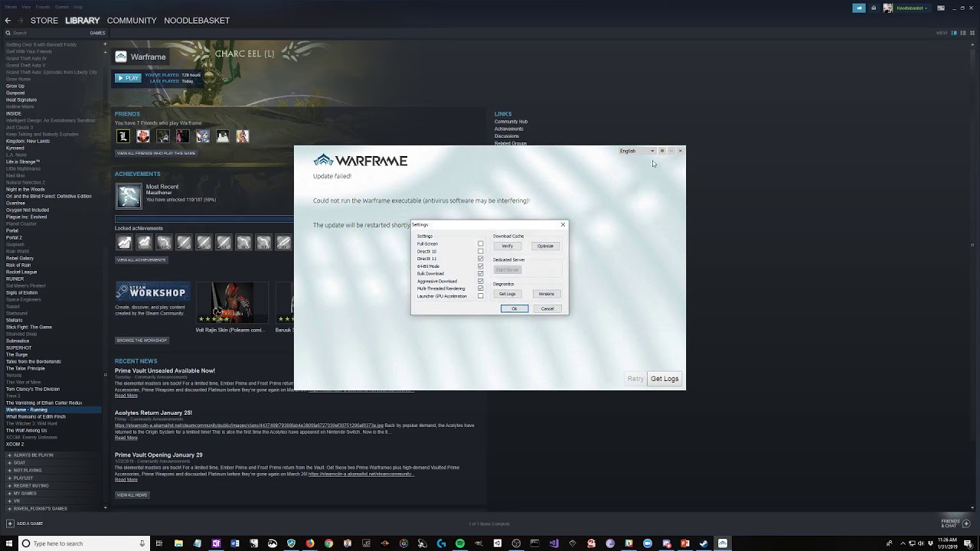Open the STORE tab
The width and height of the screenshot is (980, 551).
point(44,21)
